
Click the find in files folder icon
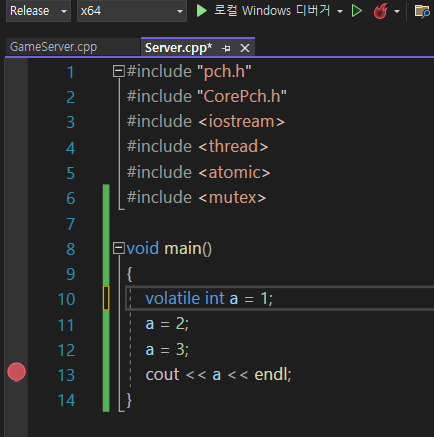pos(422,11)
